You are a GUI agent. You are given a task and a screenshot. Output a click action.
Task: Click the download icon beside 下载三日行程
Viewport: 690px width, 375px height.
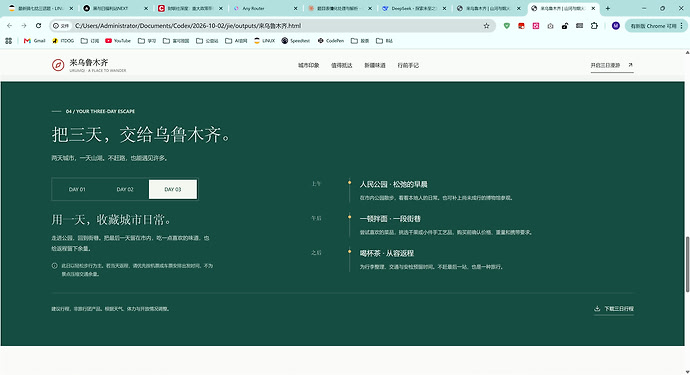pos(597,309)
